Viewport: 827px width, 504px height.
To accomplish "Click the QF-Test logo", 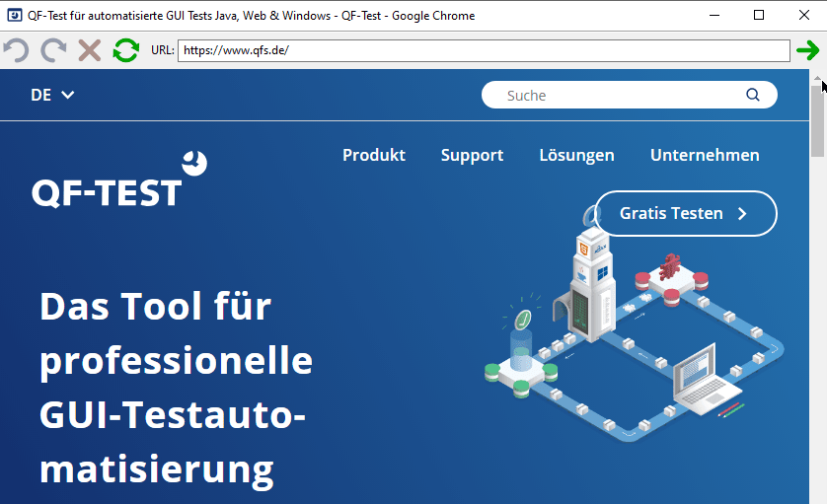I will pos(119,180).
